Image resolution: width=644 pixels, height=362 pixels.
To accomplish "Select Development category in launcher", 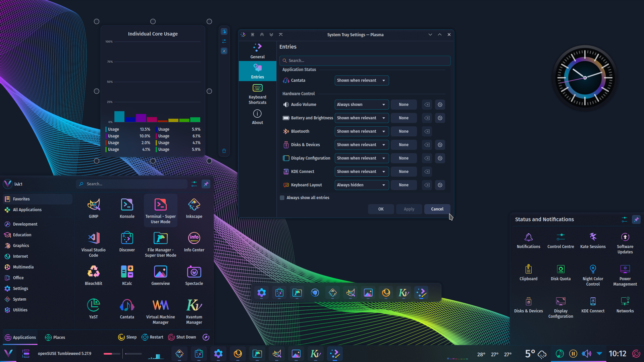I will coord(37,224).
